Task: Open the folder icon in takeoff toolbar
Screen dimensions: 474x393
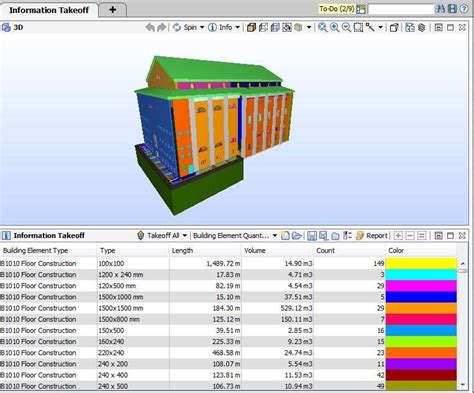Action: 296,236
